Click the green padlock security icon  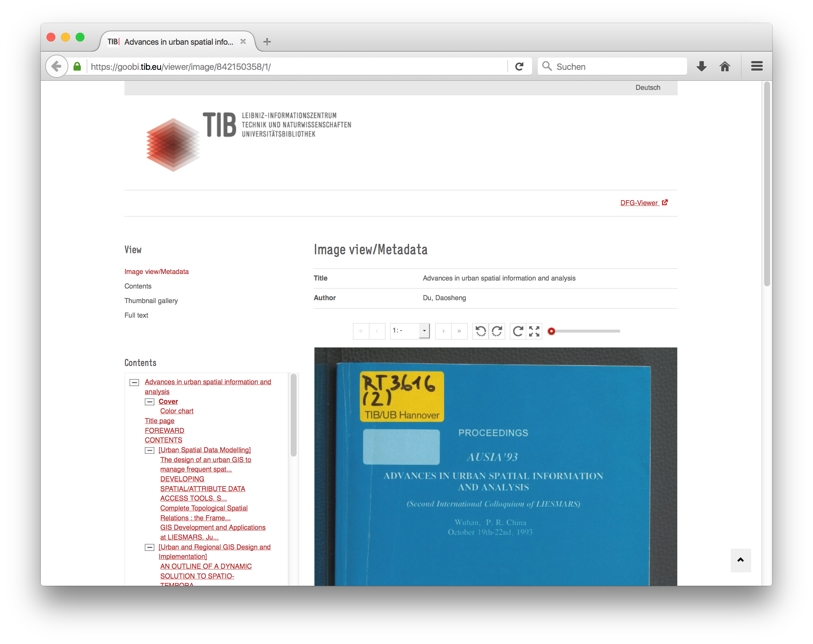click(x=77, y=66)
